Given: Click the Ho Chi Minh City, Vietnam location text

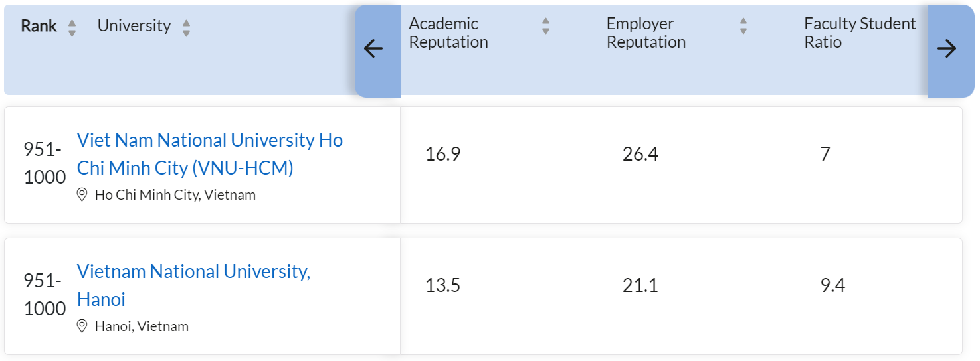Looking at the screenshot, I should (x=175, y=195).
